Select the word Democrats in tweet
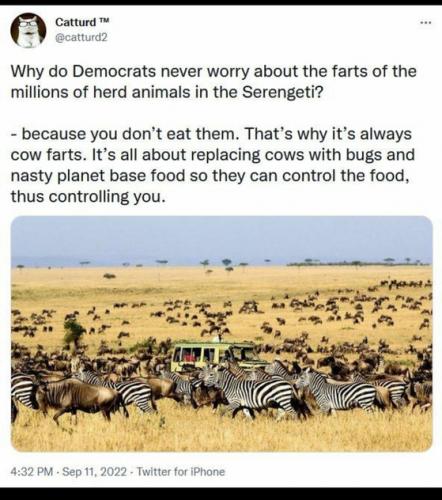This screenshot has width=442, height=500. [x=114, y=71]
